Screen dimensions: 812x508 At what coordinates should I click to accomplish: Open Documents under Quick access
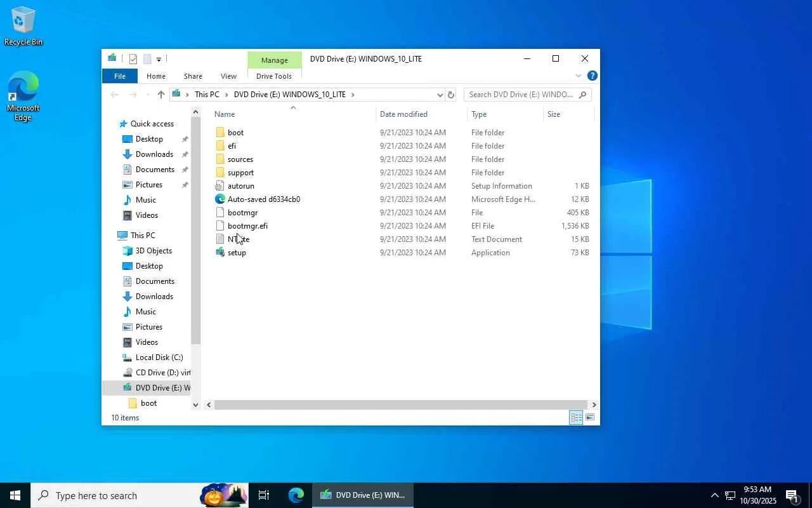155,170
